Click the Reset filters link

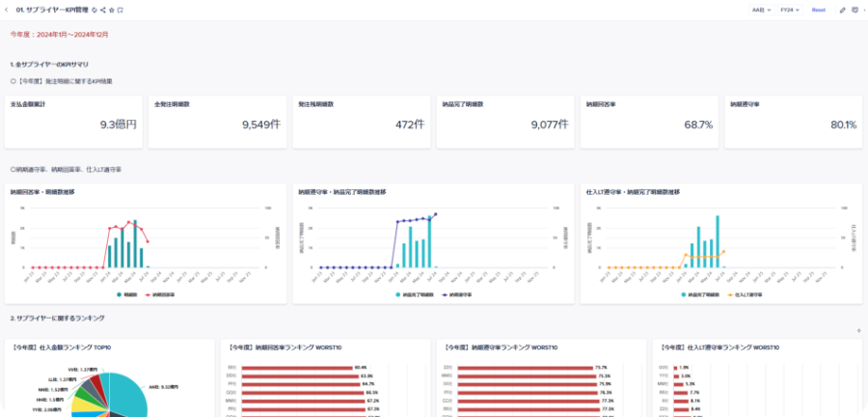point(818,10)
